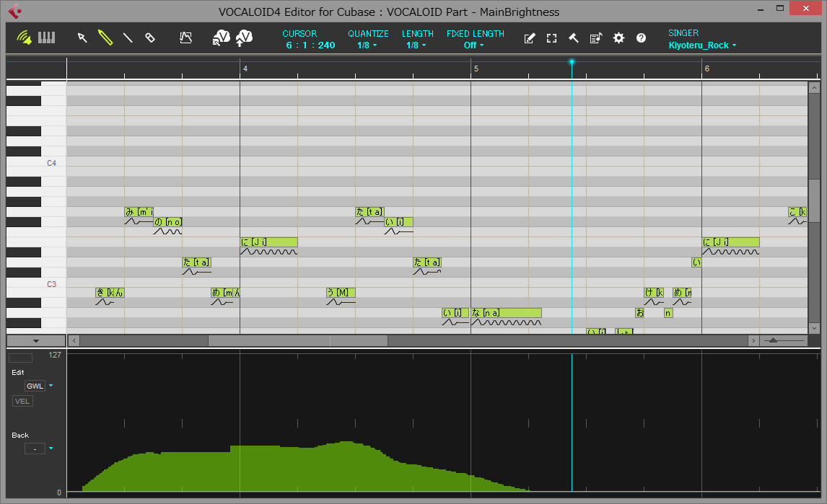Click the horizontal scrollbar left arrow
827x504 pixels.
click(x=74, y=340)
